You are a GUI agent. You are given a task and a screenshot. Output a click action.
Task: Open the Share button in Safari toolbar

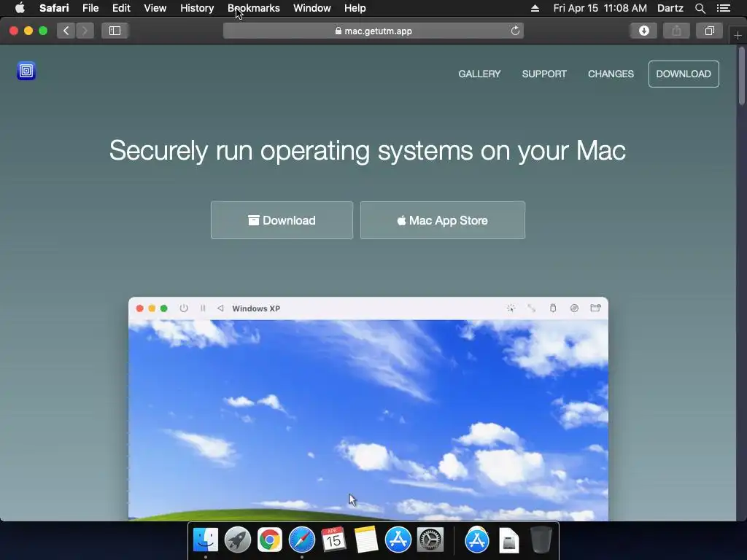click(x=676, y=31)
